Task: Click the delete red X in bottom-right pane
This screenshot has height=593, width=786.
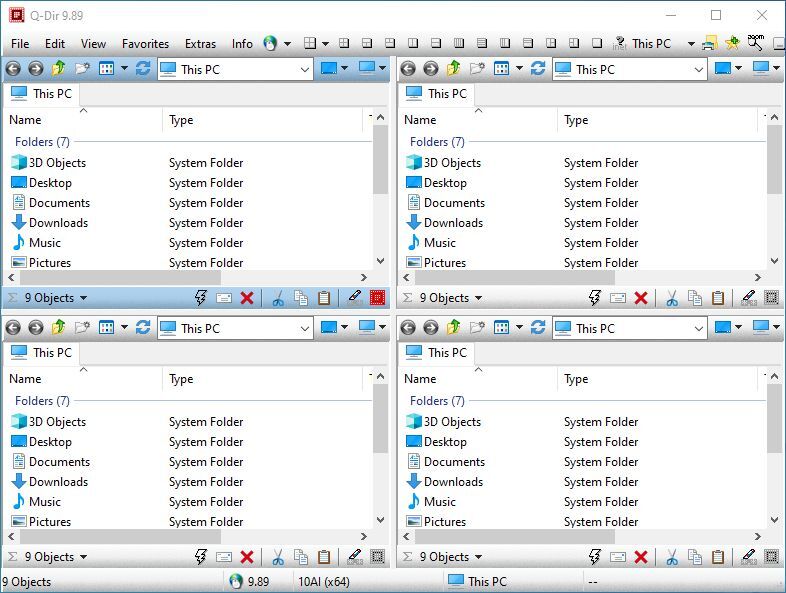Action: [641, 557]
